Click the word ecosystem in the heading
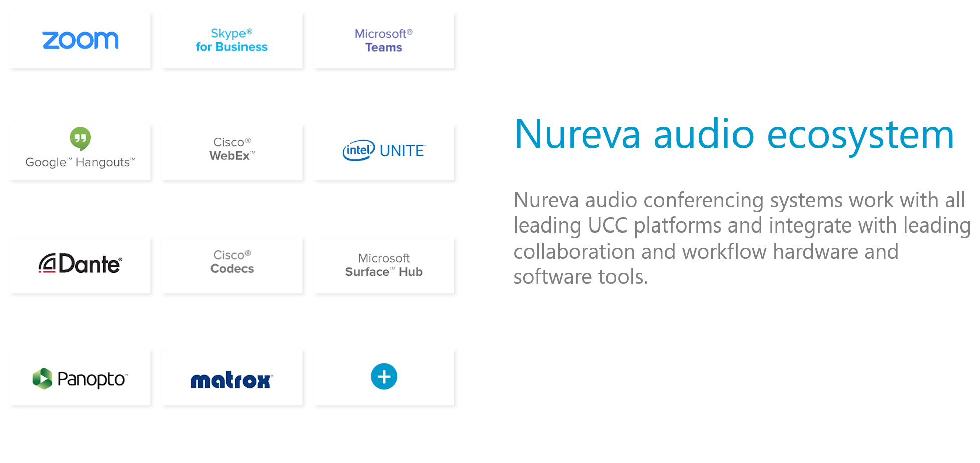 pos(860,134)
